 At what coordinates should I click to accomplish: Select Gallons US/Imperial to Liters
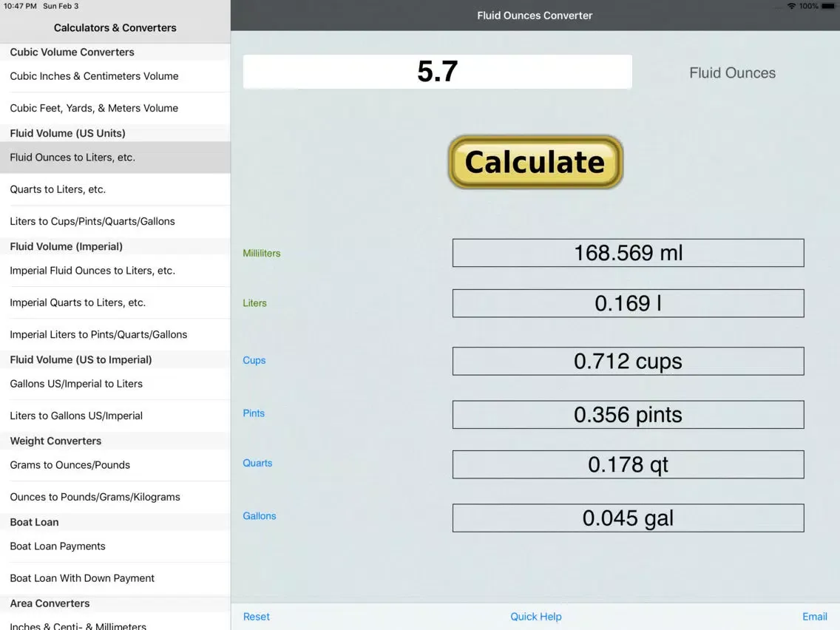[115, 384]
